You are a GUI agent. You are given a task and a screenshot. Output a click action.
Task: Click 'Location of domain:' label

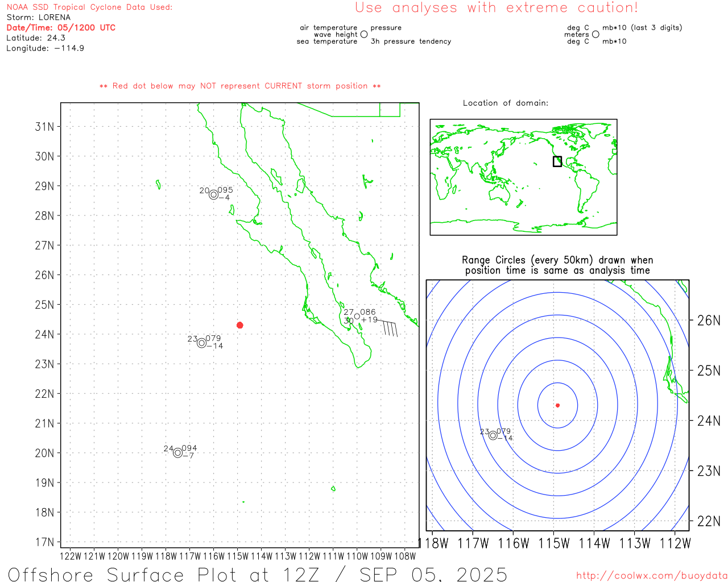point(506,103)
